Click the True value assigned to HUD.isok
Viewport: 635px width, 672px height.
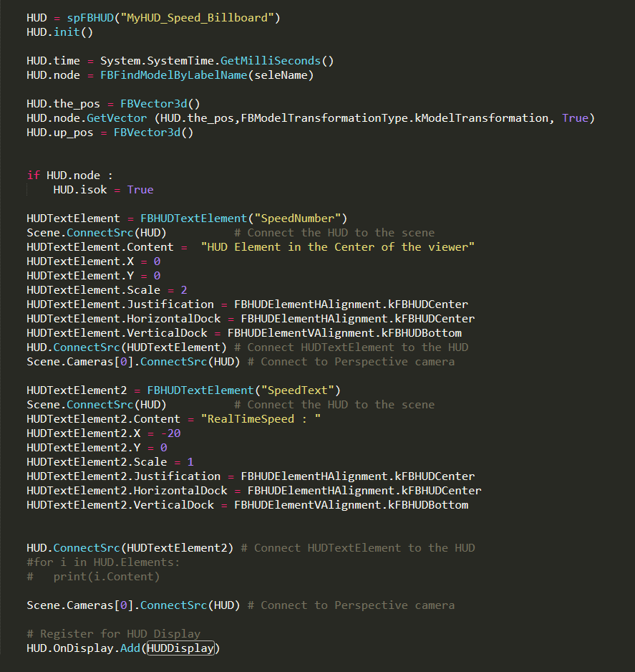(140, 190)
